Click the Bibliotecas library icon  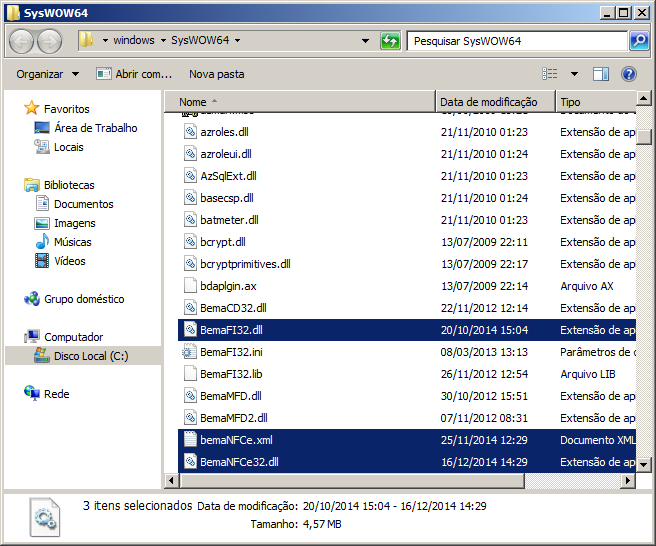[x=32, y=185]
